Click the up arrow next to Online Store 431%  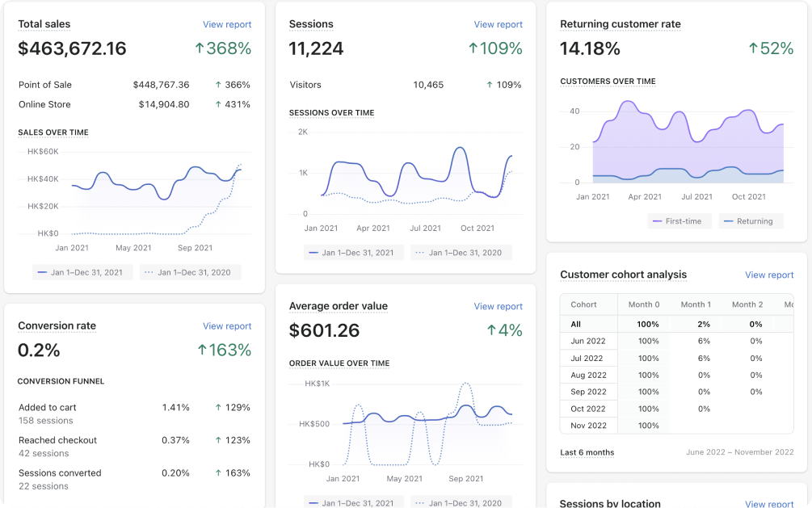[x=218, y=104]
